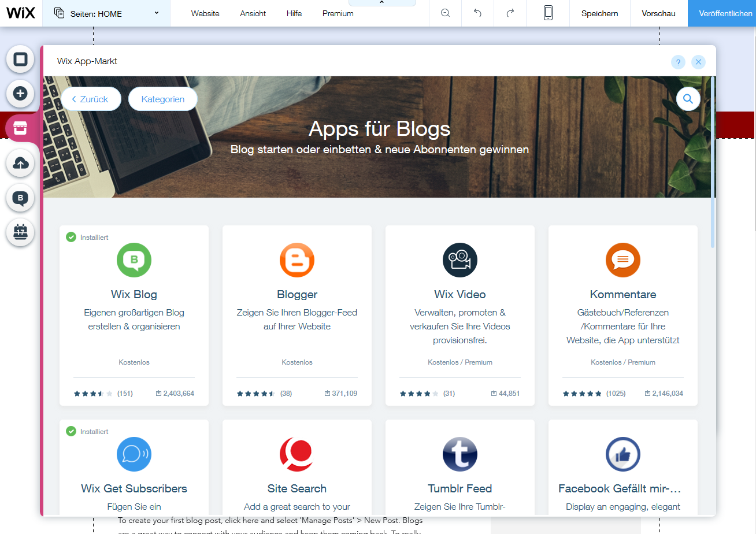Screen dimensions: 756x534
Task: Collapse the top toolbar with the chevron handle
Action: coord(382,3)
